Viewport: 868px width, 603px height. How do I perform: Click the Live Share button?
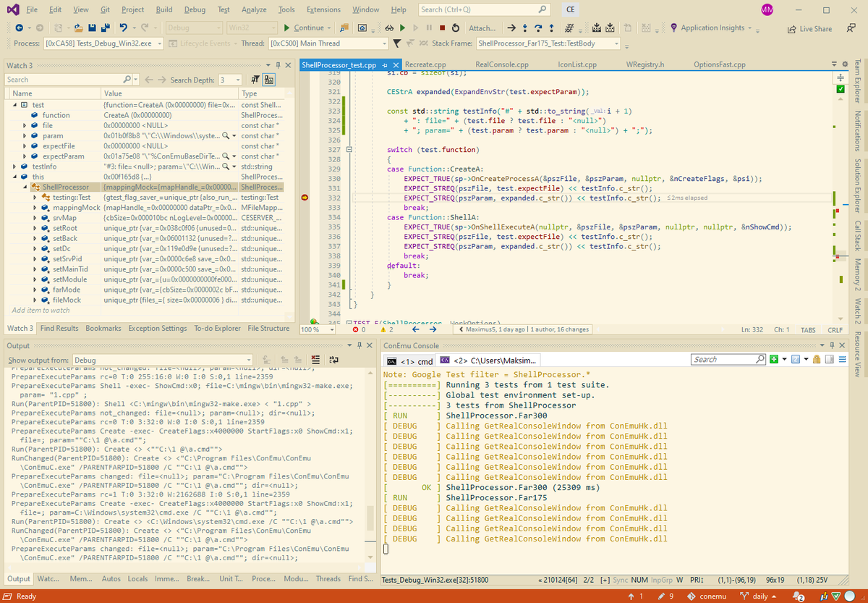pyautogui.click(x=809, y=29)
